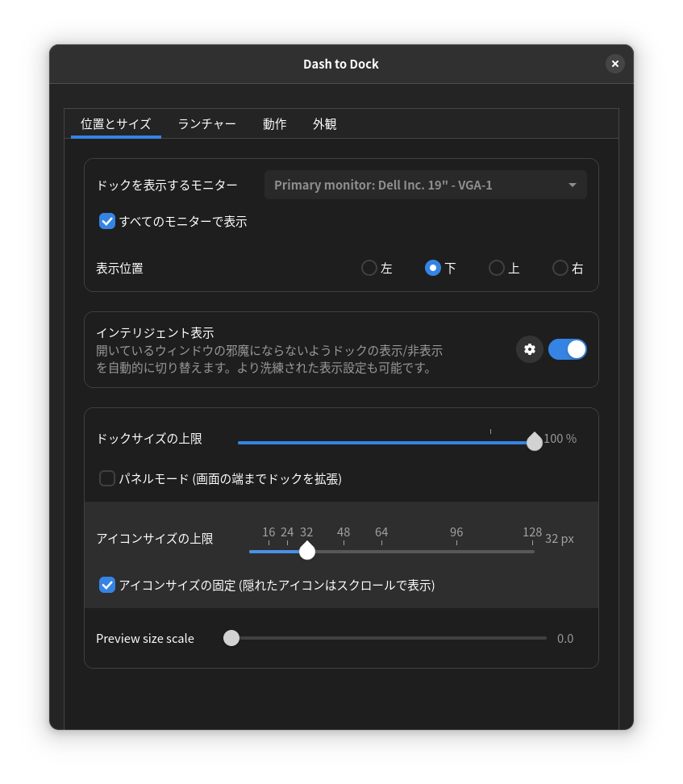Click the 128 mark on icon size slider

532,532
